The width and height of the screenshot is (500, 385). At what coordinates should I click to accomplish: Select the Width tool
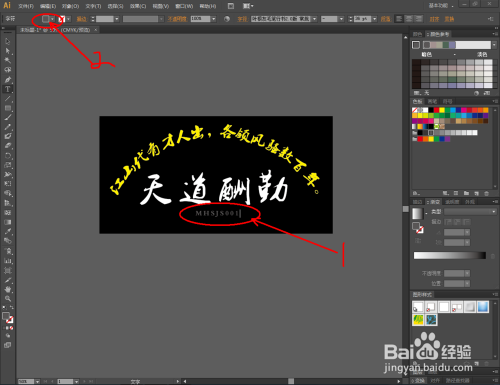(8, 174)
